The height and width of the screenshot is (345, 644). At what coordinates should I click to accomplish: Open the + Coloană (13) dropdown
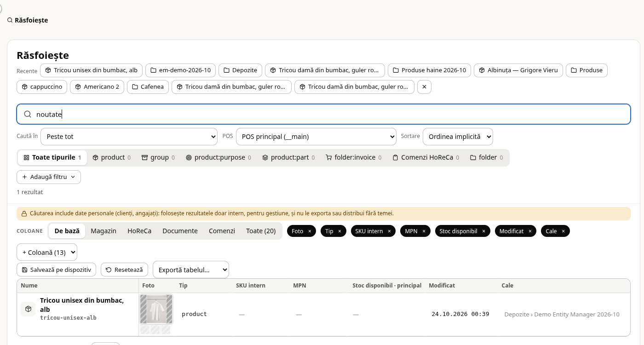(47, 252)
